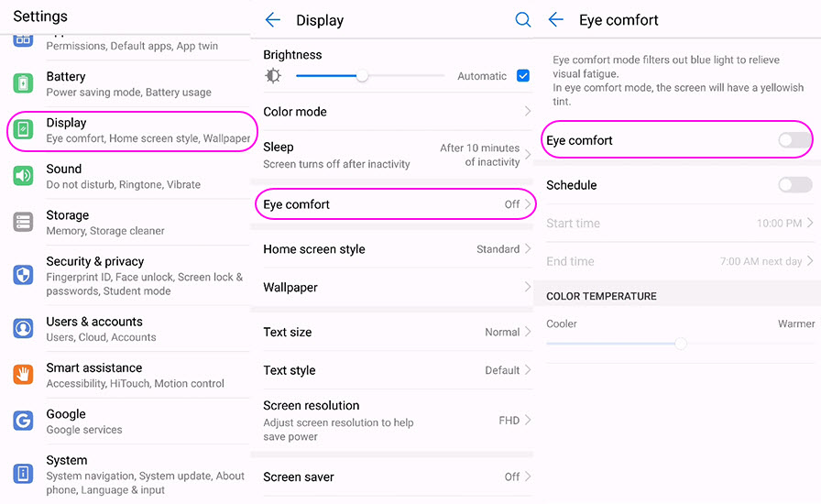This screenshot has width=821, height=504.
Task: Go back from the Display screen
Action: click(x=272, y=20)
